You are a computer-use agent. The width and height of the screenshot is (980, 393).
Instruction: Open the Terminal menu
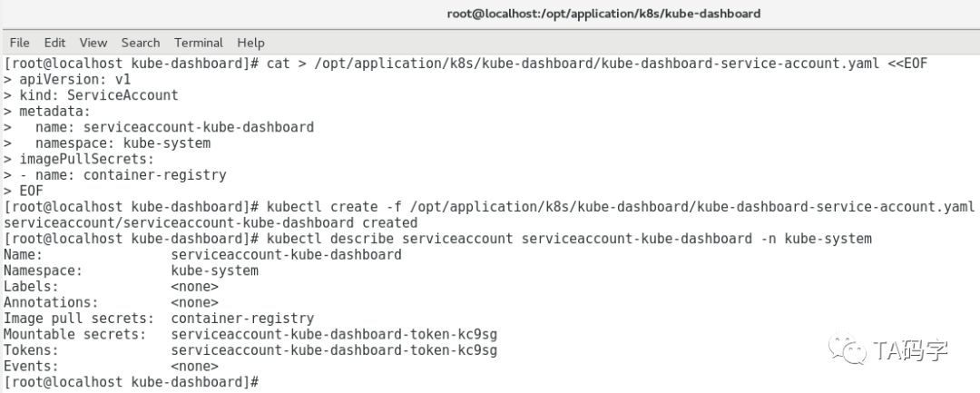click(x=199, y=43)
